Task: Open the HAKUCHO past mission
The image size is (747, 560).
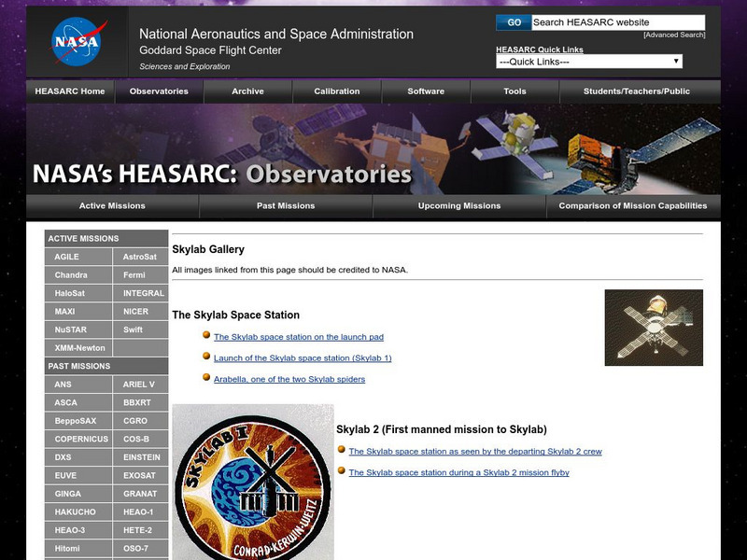Action: coord(78,511)
